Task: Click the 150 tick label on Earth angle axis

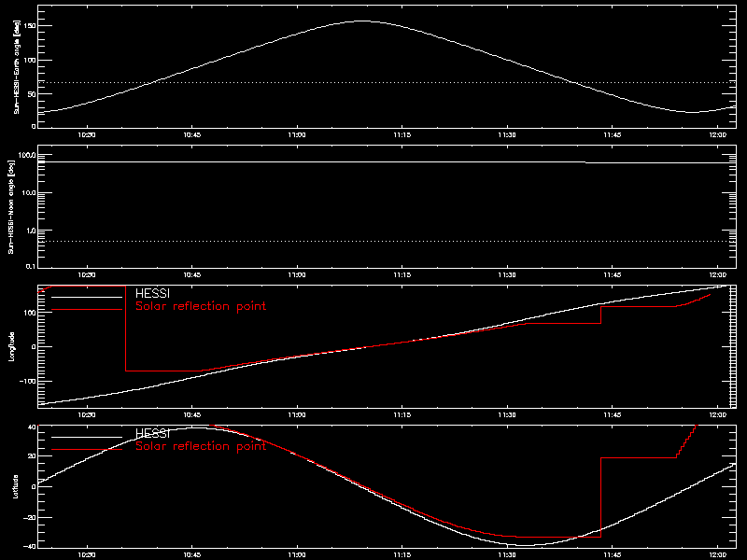Action: [30, 26]
